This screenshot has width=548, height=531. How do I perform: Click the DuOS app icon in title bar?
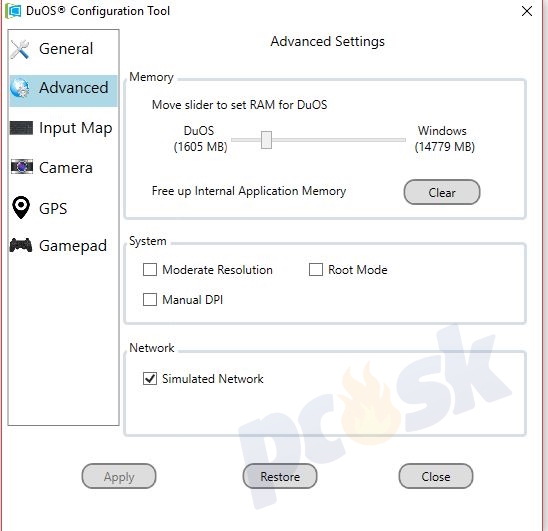[x=14, y=10]
